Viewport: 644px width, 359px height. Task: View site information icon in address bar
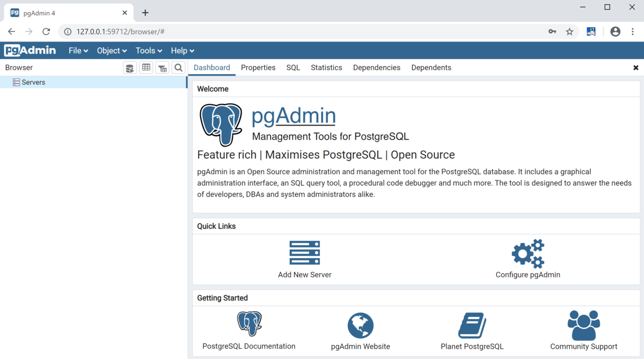pyautogui.click(x=68, y=32)
